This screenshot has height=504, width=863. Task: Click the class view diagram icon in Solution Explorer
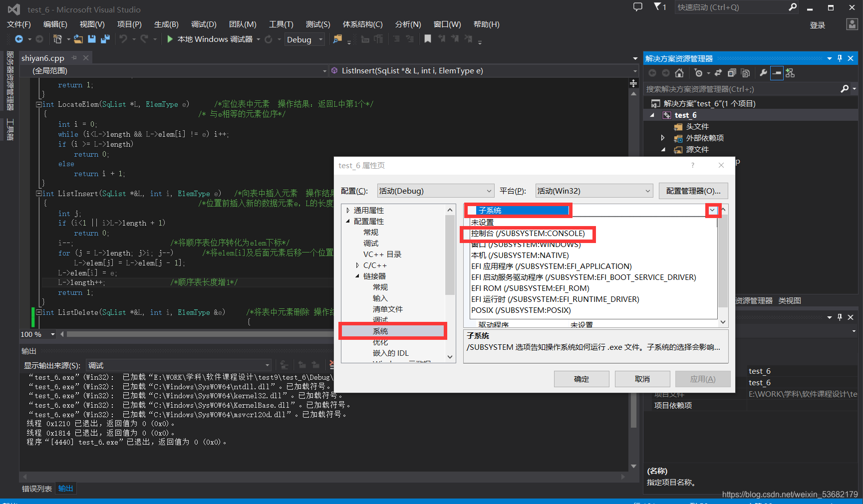(x=790, y=73)
